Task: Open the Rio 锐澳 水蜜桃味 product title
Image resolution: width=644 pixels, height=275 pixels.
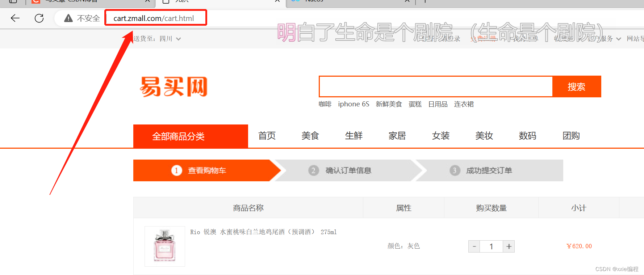Action: click(263, 232)
